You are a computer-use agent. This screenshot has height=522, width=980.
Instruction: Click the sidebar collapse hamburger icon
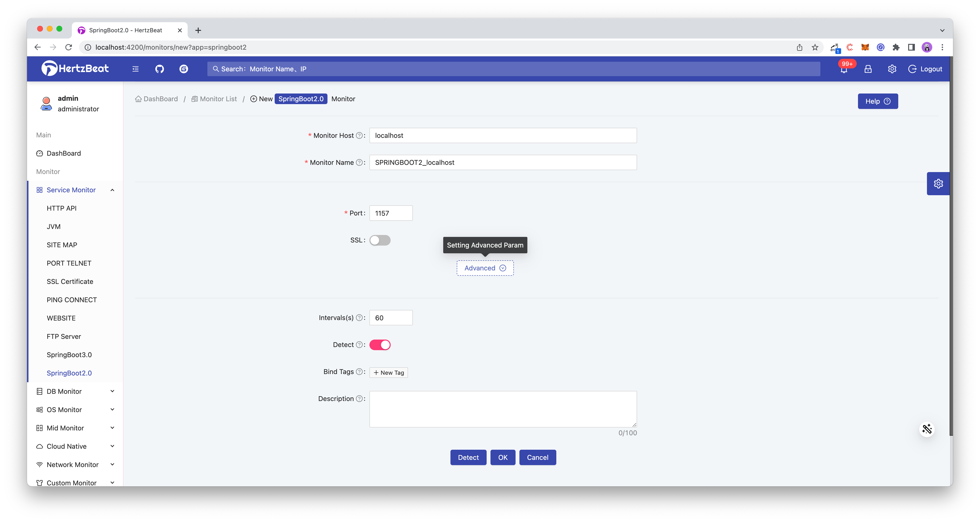click(x=136, y=69)
